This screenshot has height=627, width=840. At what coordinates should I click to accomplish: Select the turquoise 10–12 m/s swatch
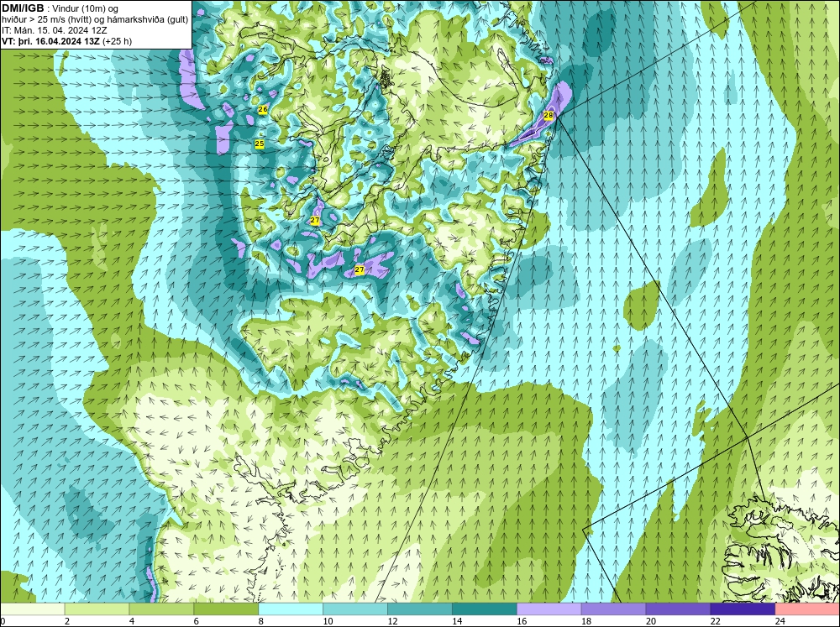pyautogui.click(x=355, y=609)
